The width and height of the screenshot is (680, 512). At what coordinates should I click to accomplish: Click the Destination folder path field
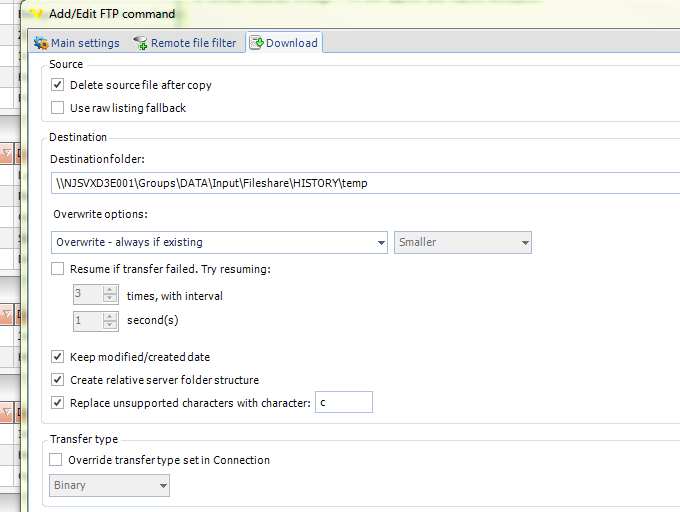click(360, 183)
